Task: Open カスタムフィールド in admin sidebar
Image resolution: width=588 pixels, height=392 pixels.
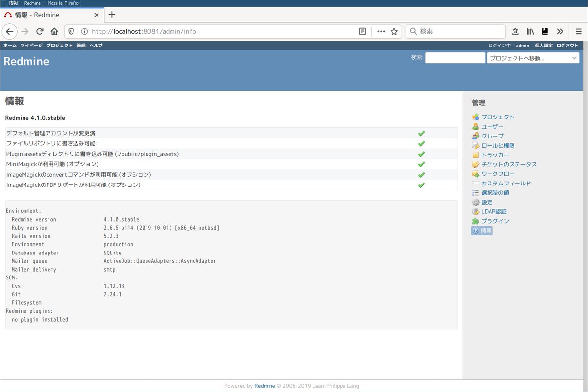Action: tap(506, 184)
